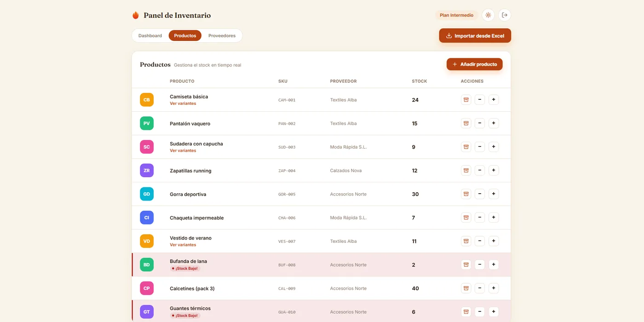Toggle the light/dark theme sun icon

coord(488,15)
